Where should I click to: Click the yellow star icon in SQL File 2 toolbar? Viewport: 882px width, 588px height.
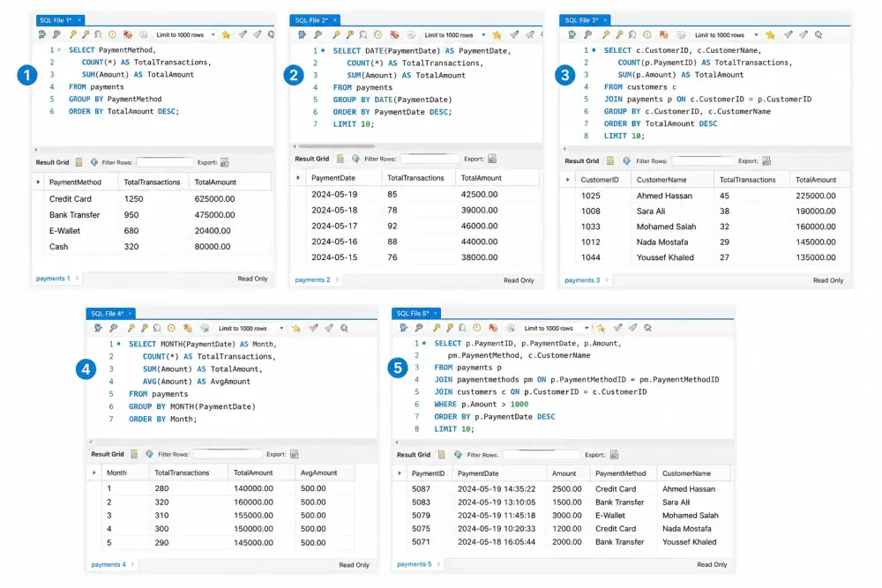(497, 35)
